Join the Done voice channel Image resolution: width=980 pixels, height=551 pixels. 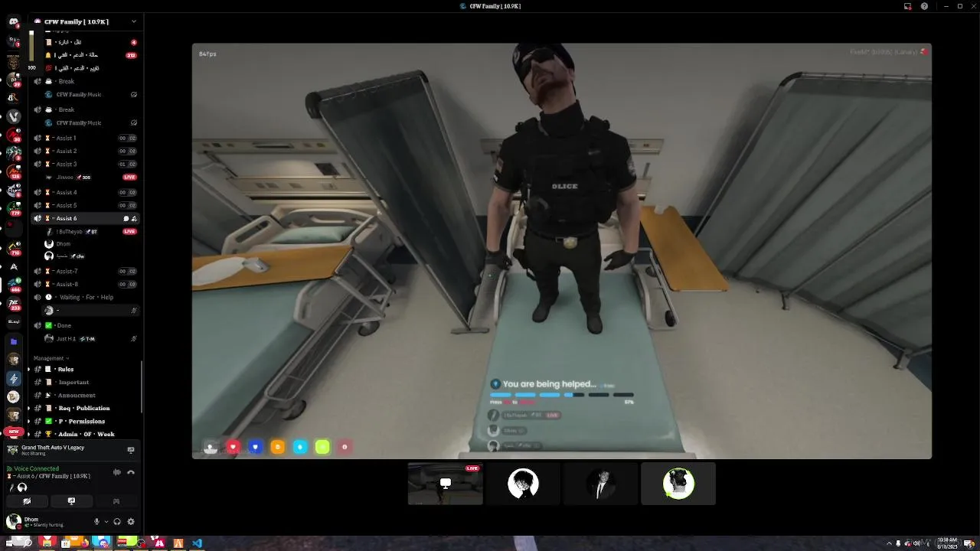(85, 325)
